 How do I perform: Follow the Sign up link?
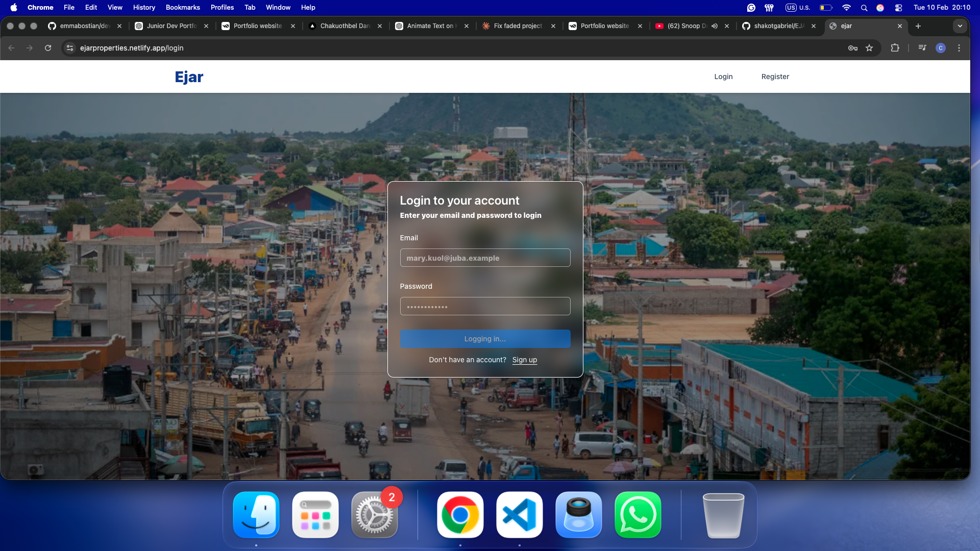click(524, 360)
